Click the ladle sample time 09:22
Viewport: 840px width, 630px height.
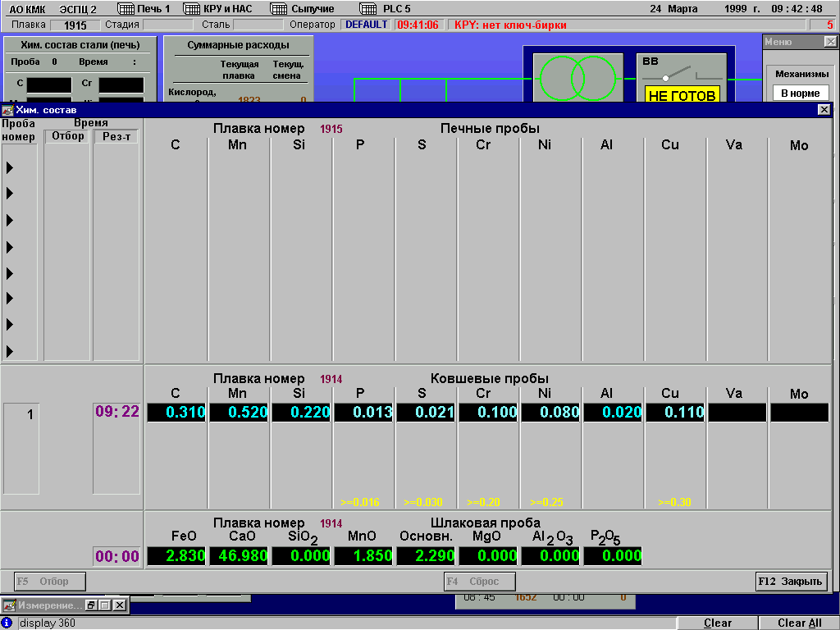click(116, 412)
